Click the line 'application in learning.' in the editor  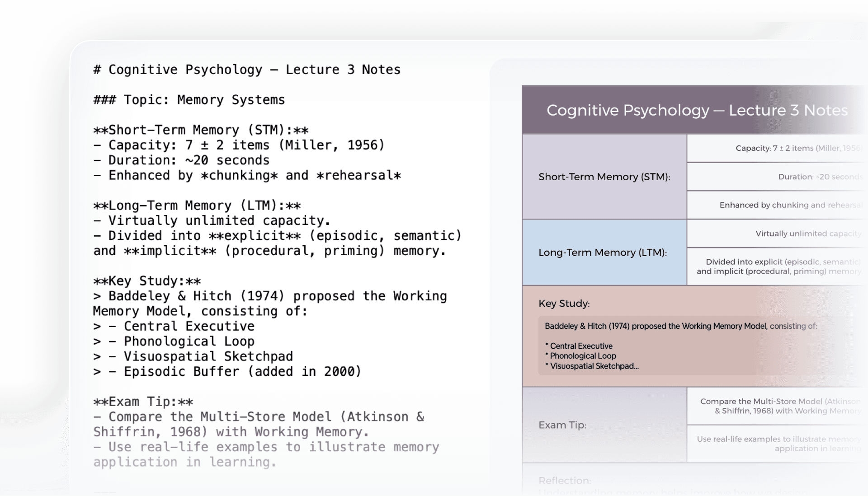[185, 462]
